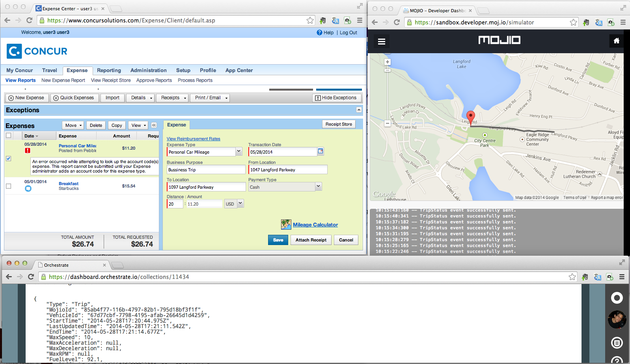Click translate extension icon in Concur window
Viewport: 630px width, 364px height.
point(335,20)
